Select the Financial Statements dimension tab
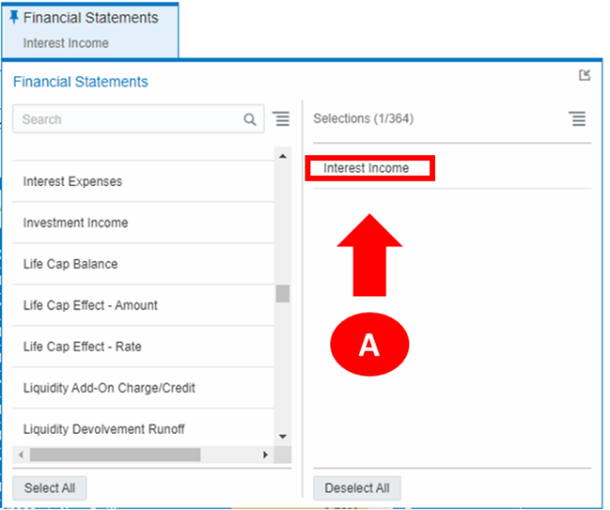This screenshot has width=610, height=510. 90,30
